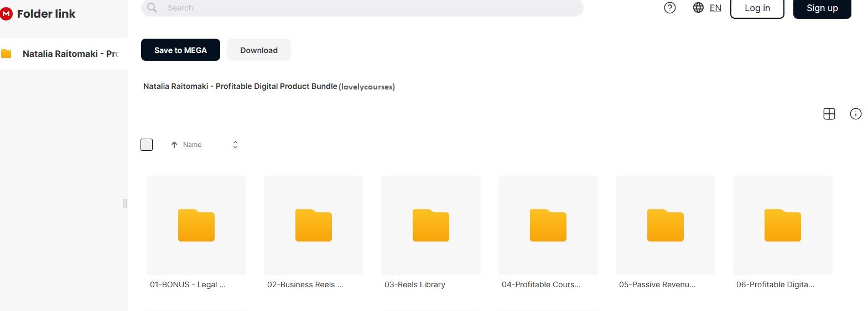Click the Save to MEGA button
Viewport: 868px width, 311px height.
pos(180,50)
